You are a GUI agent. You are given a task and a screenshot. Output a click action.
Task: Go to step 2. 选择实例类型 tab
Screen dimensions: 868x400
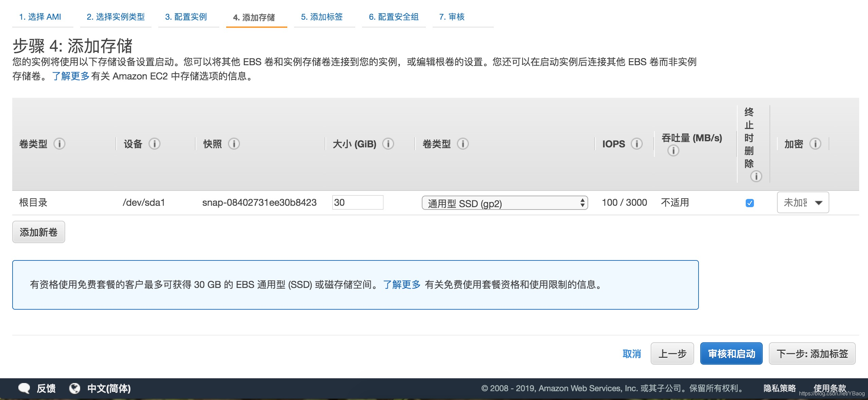tap(115, 17)
